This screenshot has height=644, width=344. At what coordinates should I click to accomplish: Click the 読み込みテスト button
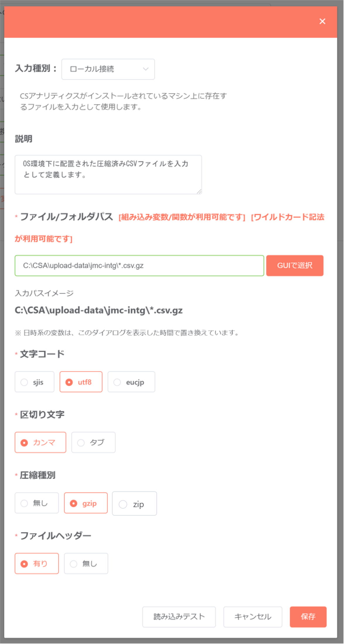[179, 617]
